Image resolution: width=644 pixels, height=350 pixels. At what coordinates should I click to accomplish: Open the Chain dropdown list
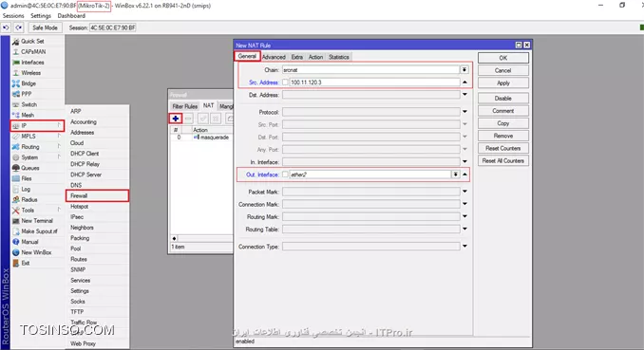[464, 70]
